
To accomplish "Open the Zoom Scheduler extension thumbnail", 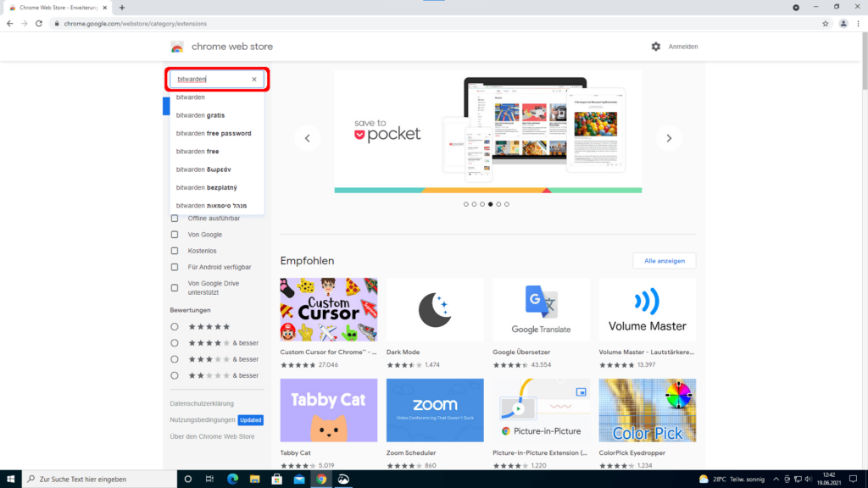I will 435,410.
